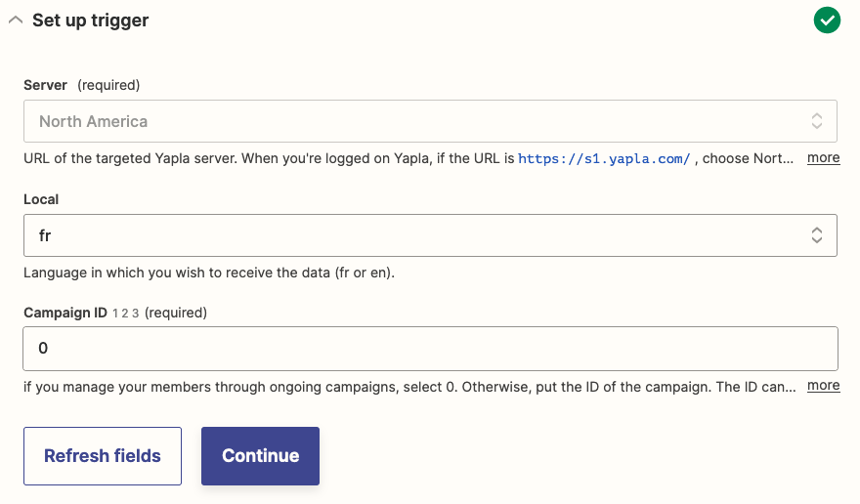Image resolution: width=860 pixels, height=504 pixels.
Task: Click the Local language help text
Action: (208, 273)
